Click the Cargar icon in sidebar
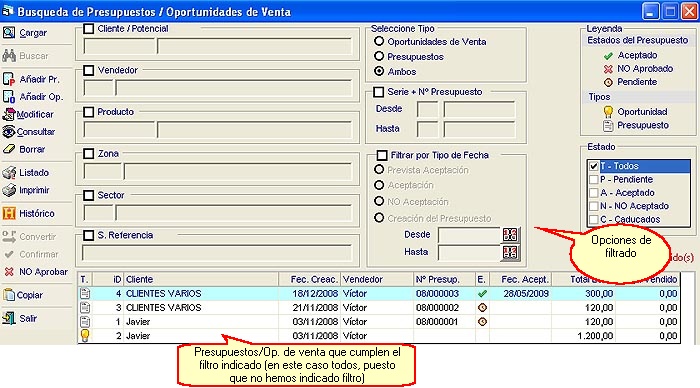This screenshot has height=388, width=700. [9, 33]
